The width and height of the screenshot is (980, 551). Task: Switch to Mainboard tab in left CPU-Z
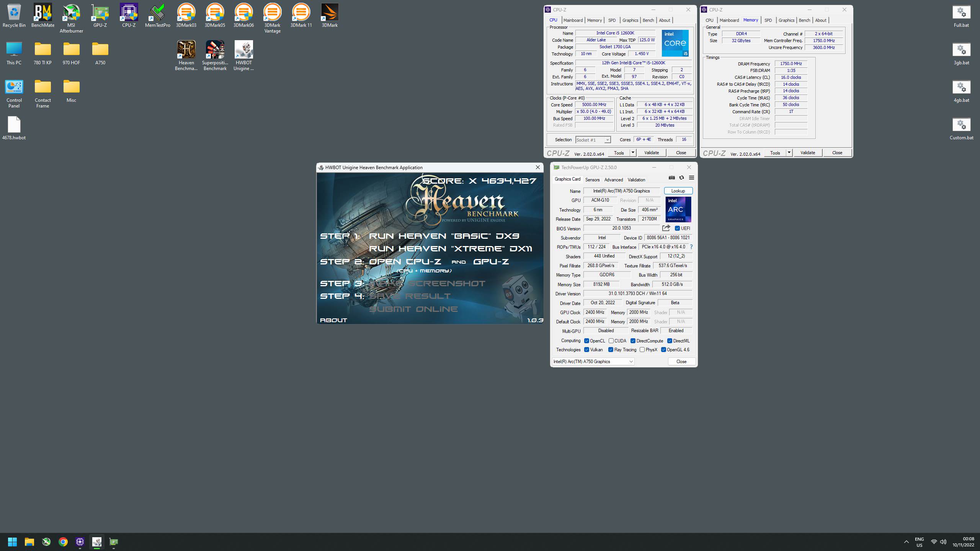point(573,20)
